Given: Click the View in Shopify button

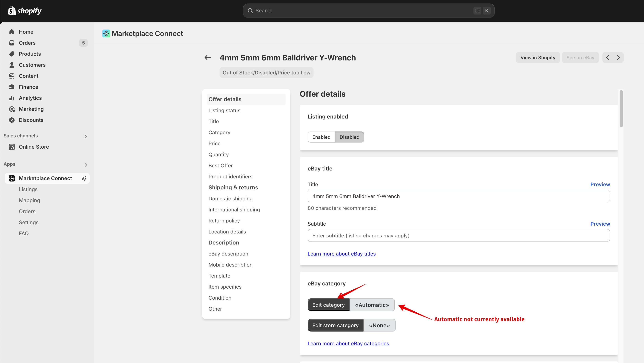Looking at the screenshot, I should [x=538, y=57].
